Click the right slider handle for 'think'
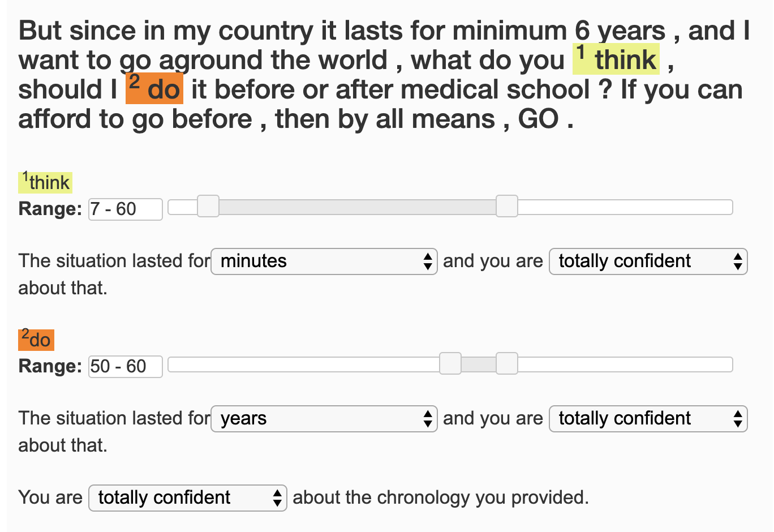The image size is (774, 532). click(507, 207)
